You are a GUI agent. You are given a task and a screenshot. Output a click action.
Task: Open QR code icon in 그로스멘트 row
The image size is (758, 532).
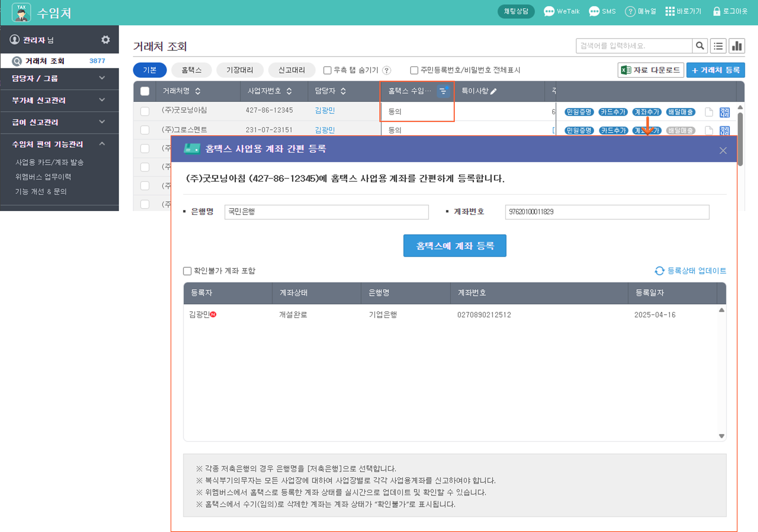pyautogui.click(x=724, y=131)
